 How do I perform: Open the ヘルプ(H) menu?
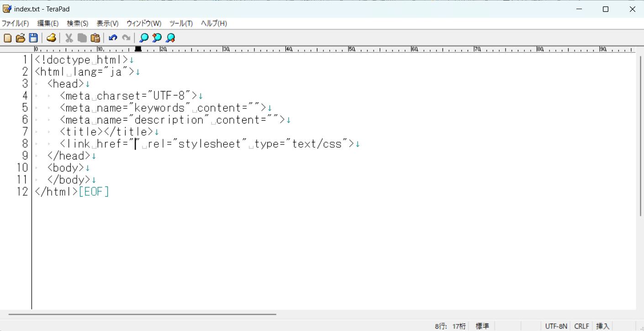tap(214, 23)
